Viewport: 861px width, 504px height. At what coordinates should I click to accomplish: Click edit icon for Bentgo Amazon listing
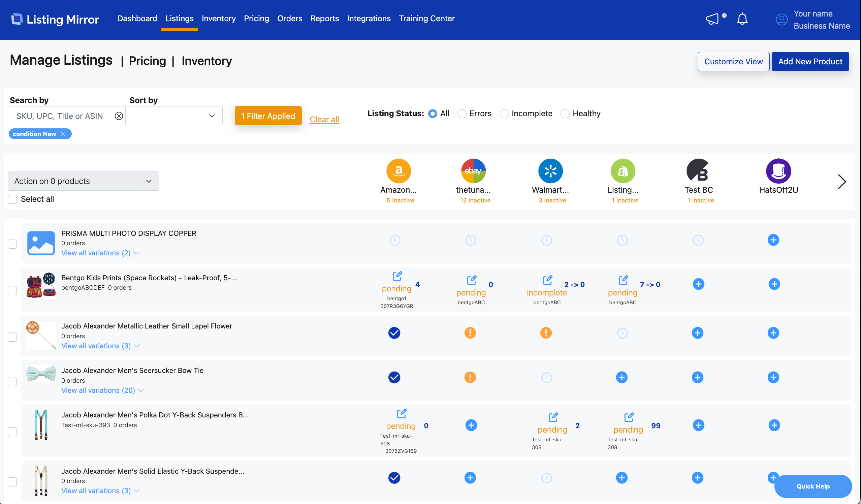pos(397,276)
